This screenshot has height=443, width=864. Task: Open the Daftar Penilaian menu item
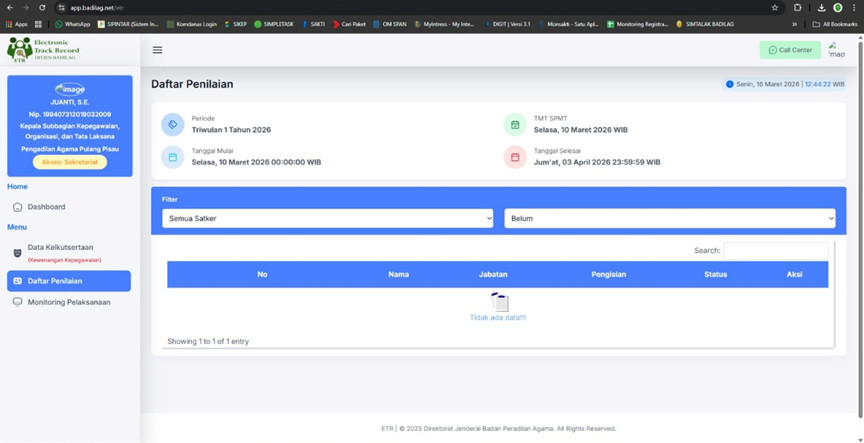click(x=69, y=281)
